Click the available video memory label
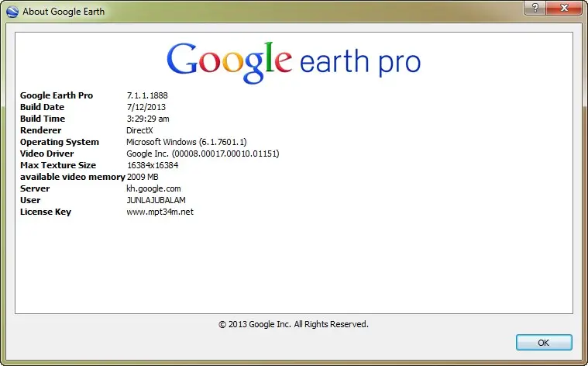 pyautogui.click(x=72, y=177)
